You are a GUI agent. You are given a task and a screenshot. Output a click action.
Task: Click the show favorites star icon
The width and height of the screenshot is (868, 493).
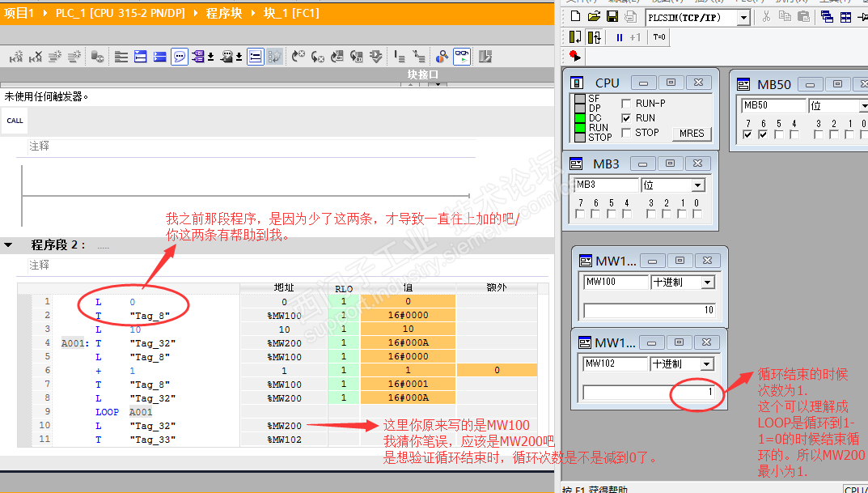pyautogui.click(x=274, y=57)
